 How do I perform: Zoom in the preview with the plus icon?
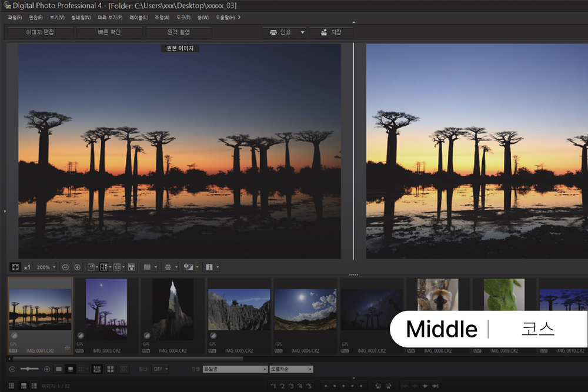[x=77, y=267]
